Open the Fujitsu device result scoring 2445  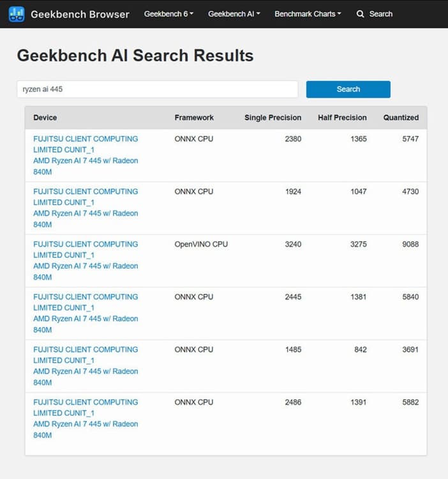coord(86,307)
